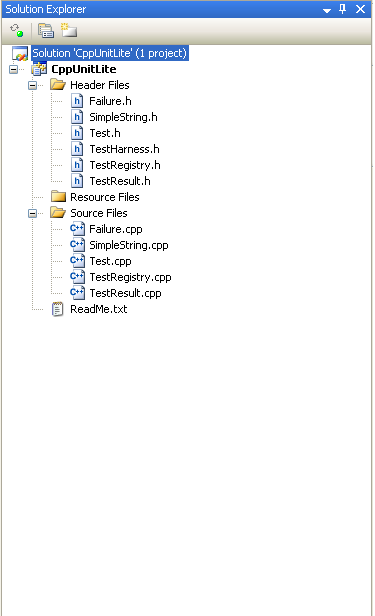Screen dimensions: 375x616
Task: Click the C++ icon of TestRegistry.cpp
Action: 77,277
